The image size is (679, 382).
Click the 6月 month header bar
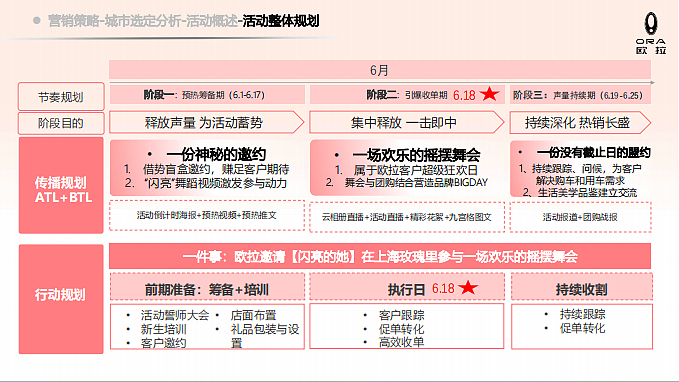380,70
